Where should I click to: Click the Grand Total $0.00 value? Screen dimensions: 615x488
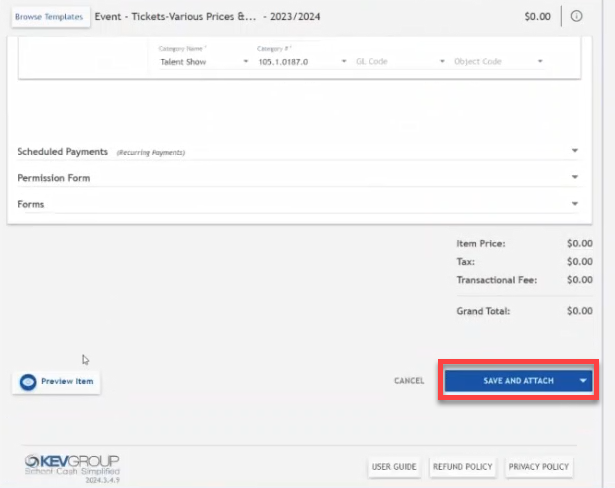pos(580,311)
